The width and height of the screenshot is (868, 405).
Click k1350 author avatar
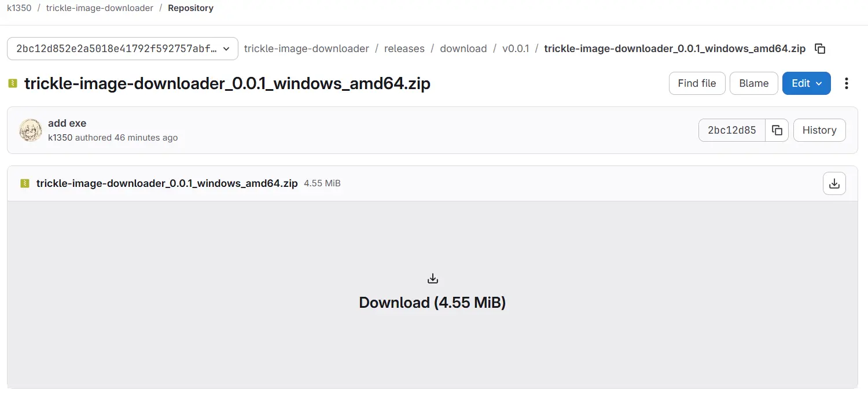[31, 130]
